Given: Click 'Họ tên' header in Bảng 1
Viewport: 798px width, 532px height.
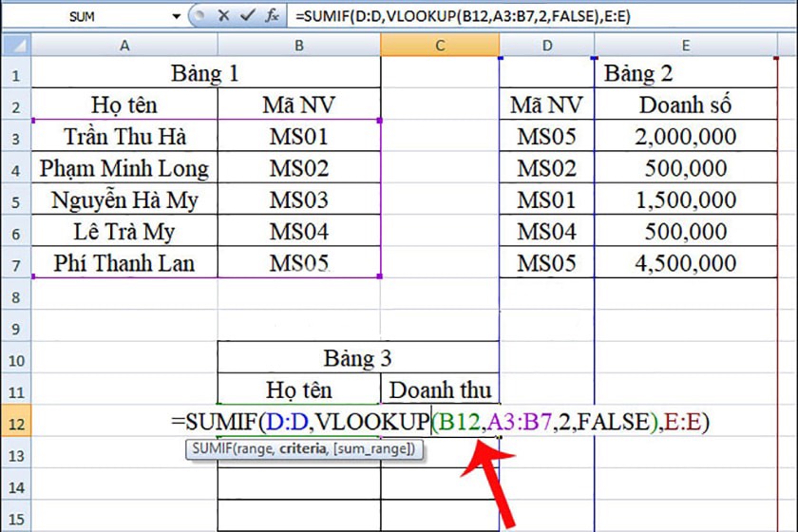Looking at the screenshot, I should pyautogui.click(x=124, y=104).
